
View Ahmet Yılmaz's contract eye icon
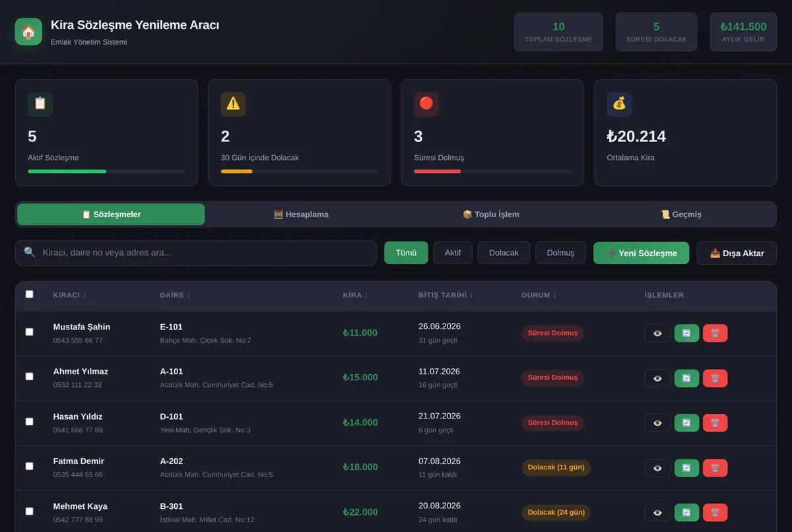[x=657, y=378]
